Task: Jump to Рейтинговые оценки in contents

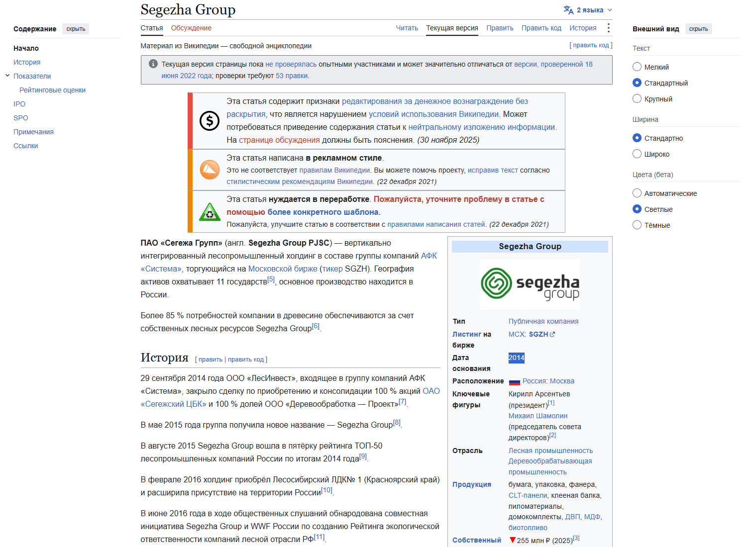Action: tap(52, 90)
